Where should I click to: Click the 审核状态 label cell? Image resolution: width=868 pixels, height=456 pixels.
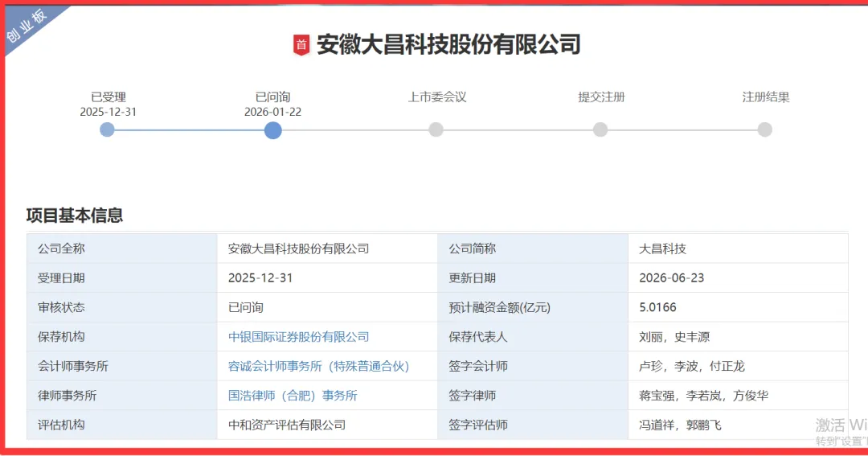[122, 307]
